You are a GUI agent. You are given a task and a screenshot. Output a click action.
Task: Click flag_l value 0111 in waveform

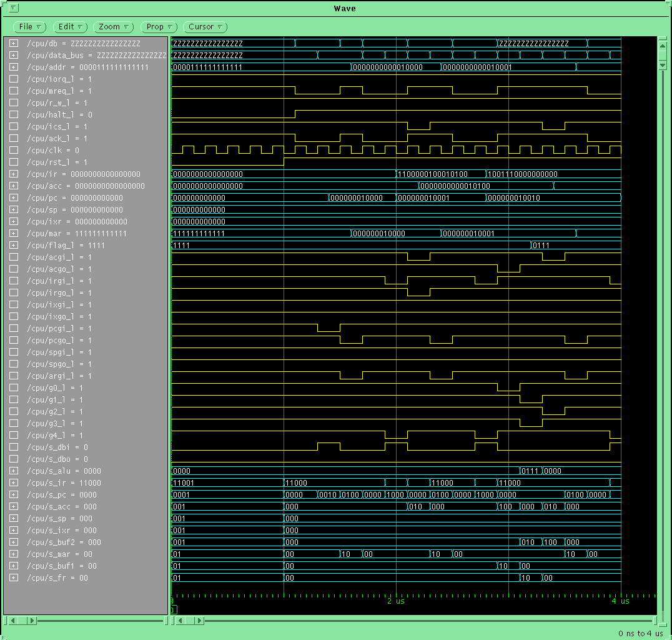(541, 246)
